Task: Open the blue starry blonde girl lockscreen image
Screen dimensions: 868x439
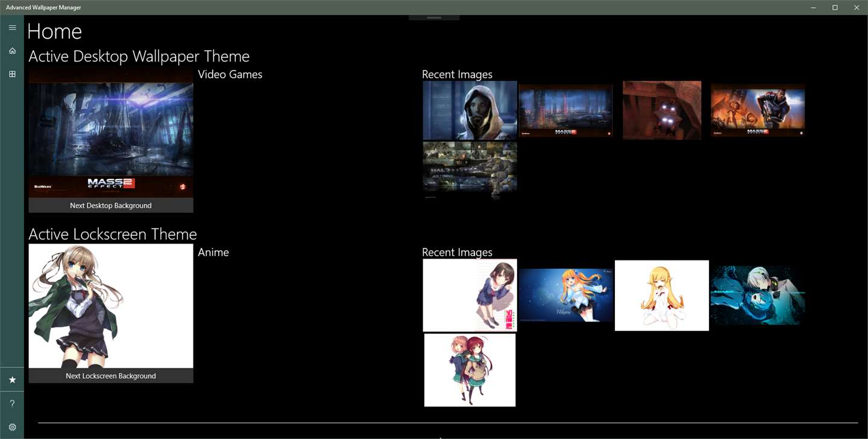Action: 566,295
